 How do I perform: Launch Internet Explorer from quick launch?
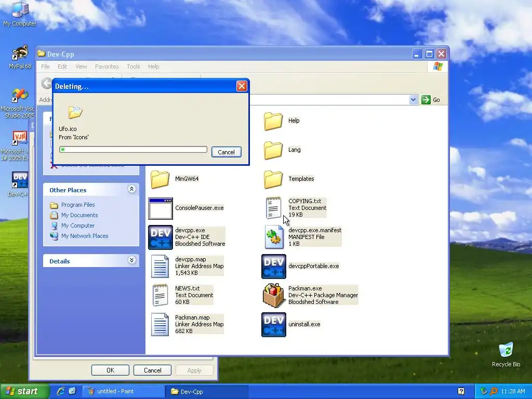61,391
